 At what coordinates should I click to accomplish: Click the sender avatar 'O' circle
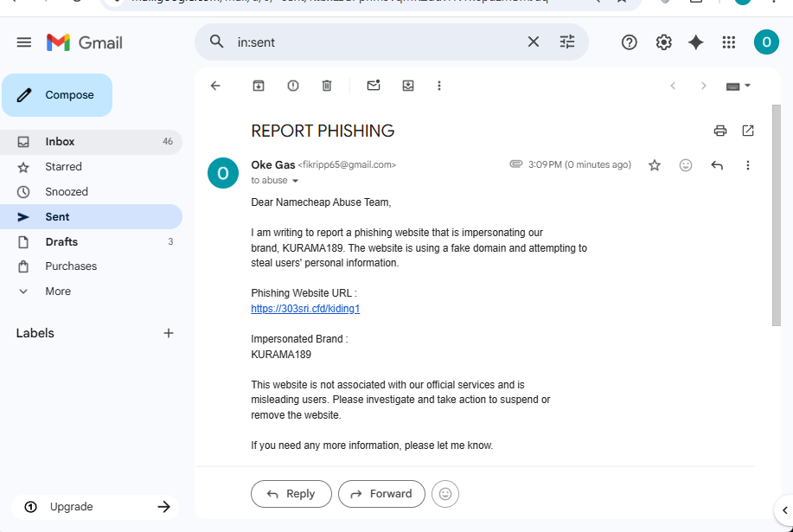[x=223, y=173]
